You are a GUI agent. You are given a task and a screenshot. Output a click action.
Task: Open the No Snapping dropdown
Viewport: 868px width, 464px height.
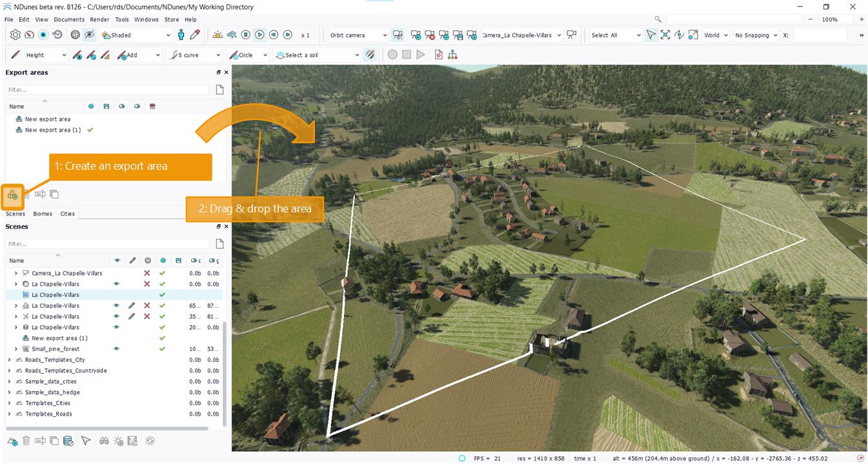pos(756,35)
